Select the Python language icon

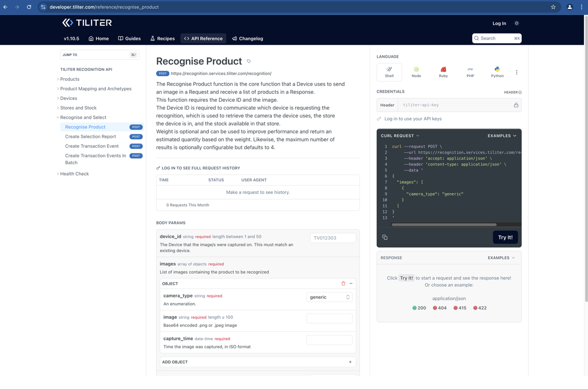[497, 72]
